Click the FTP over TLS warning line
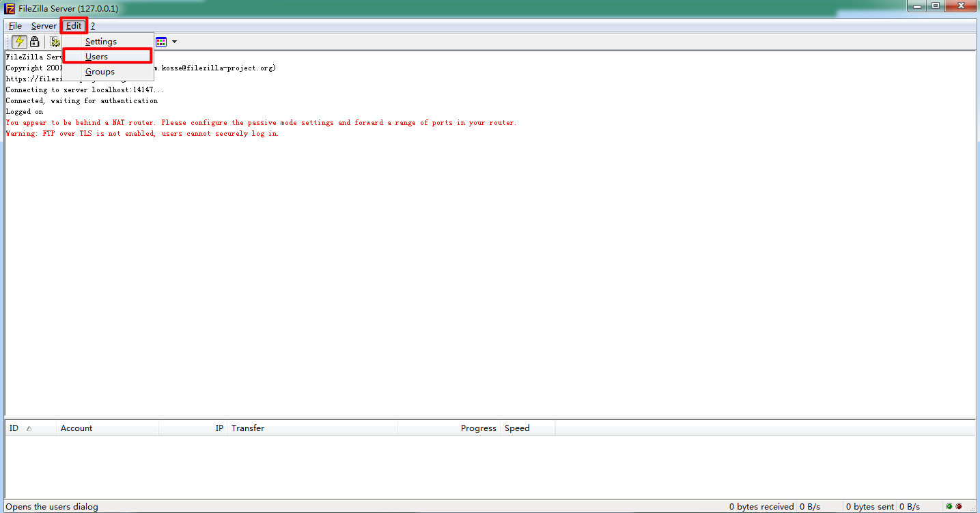The height and width of the screenshot is (513, 980). tap(142, 134)
